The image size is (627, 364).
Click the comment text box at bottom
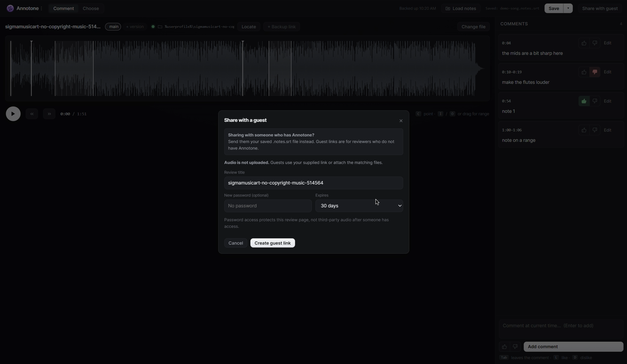(x=561, y=329)
